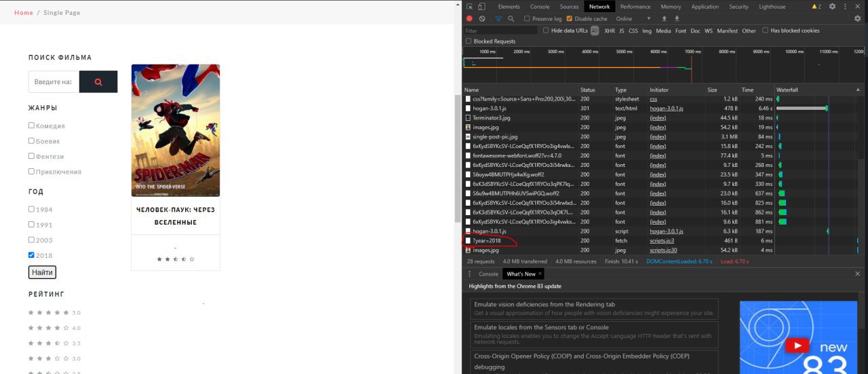Toggle the Комедия genre checkbox
868x374 pixels.
[x=31, y=125]
